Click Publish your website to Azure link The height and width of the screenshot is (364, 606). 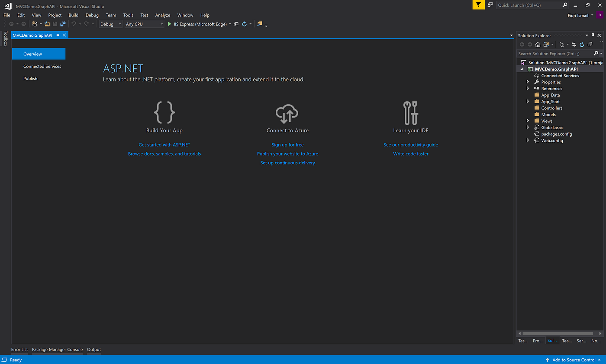click(x=287, y=154)
